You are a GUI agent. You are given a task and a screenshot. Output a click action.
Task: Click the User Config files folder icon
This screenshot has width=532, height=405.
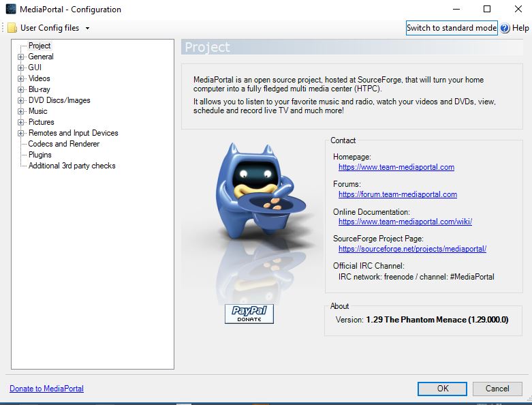[x=12, y=28]
